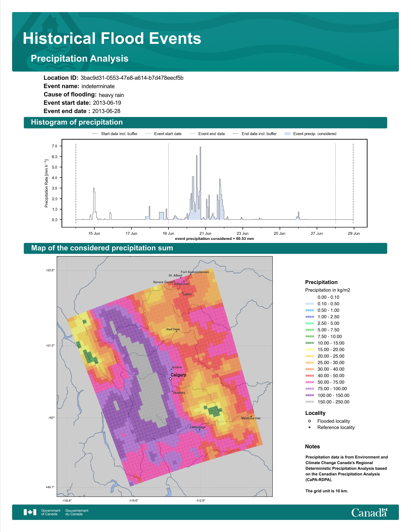Click the Precipitation Analysis subtitle
This screenshot has width=411, height=532.
(80, 59)
